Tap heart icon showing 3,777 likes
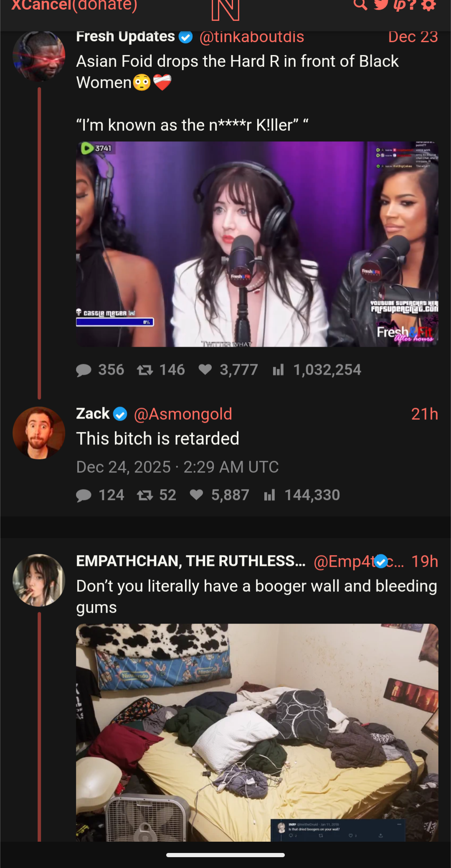The image size is (451, 868). click(205, 369)
